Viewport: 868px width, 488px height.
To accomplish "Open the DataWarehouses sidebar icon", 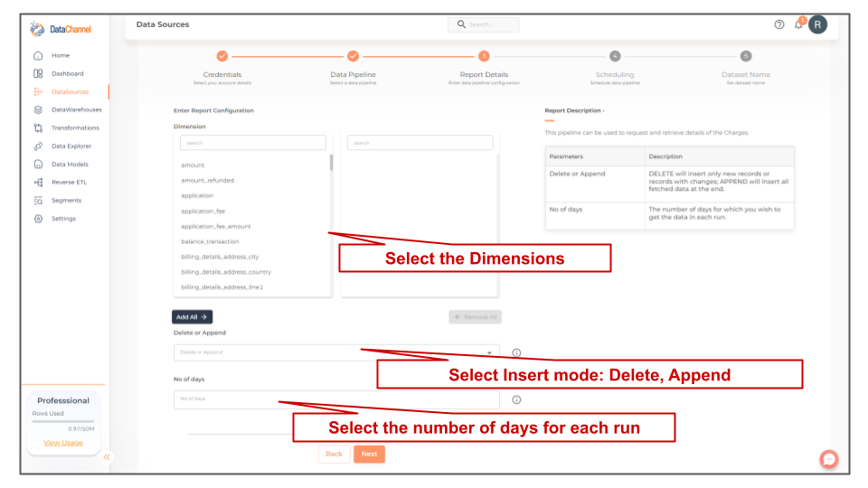I will click(38, 110).
